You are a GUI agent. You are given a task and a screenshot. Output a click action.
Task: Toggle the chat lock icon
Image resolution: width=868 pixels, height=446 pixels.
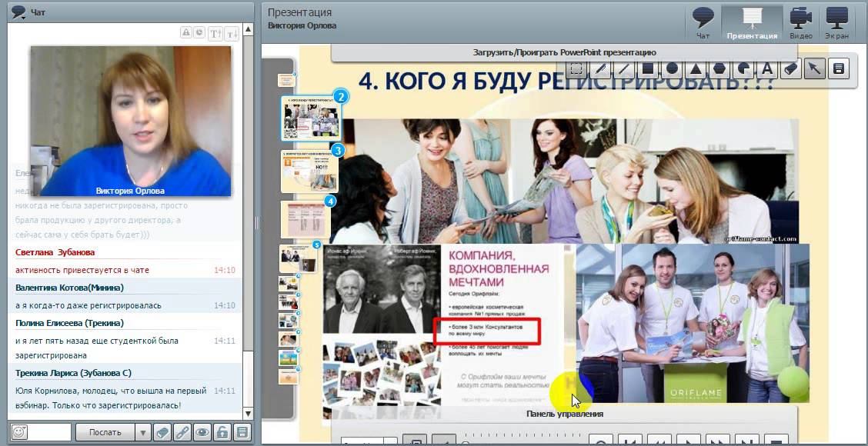(x=222, y=432)
